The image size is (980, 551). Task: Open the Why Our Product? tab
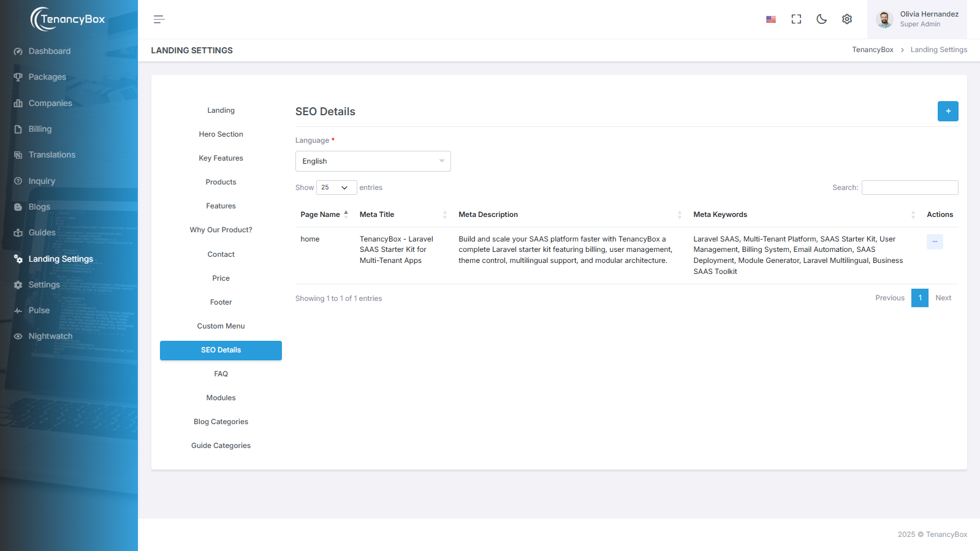221,230
